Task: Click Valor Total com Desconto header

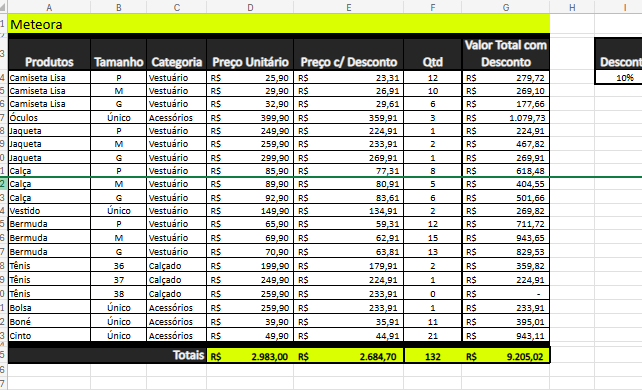Action: pyautogui.click(x=506, y=54)
